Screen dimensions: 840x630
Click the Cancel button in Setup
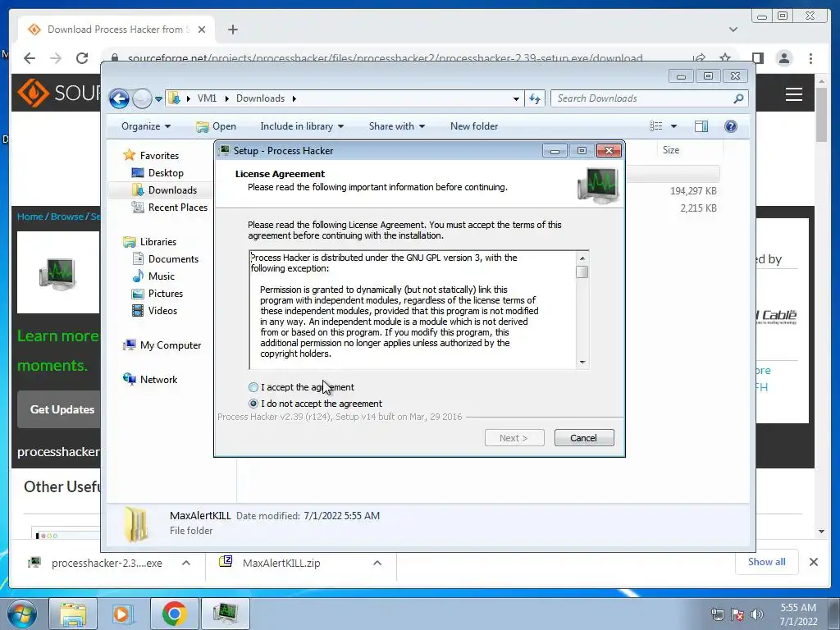point(584,438)
